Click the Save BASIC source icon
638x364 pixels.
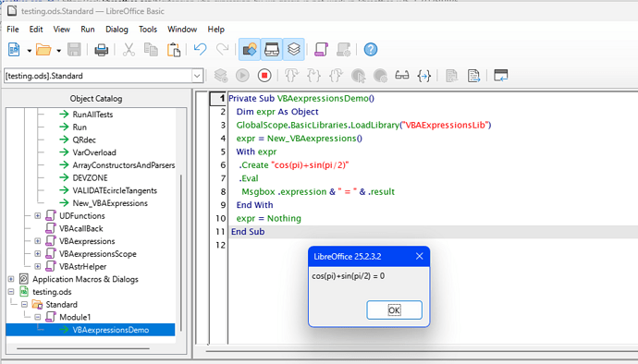(343, 50)
